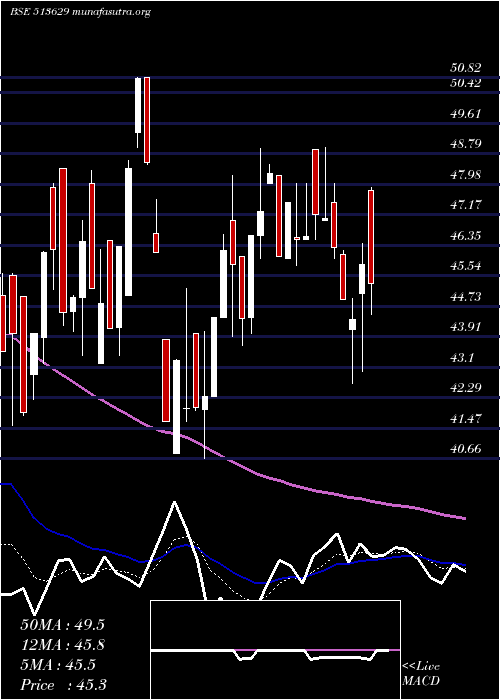The height and width of the screenshot is (700, 500).
Task: Select the 47.98 price level label
Action: click(466, 175)
